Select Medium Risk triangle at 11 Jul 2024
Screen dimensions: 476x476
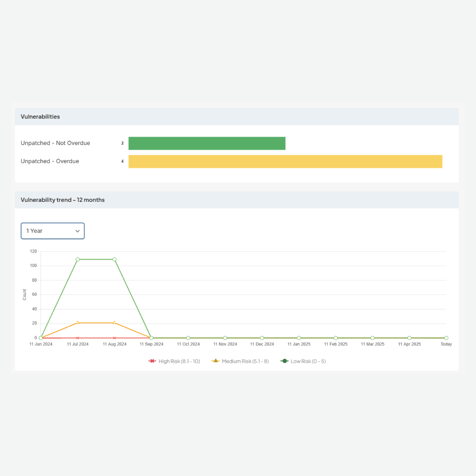[x=78, y=323]
